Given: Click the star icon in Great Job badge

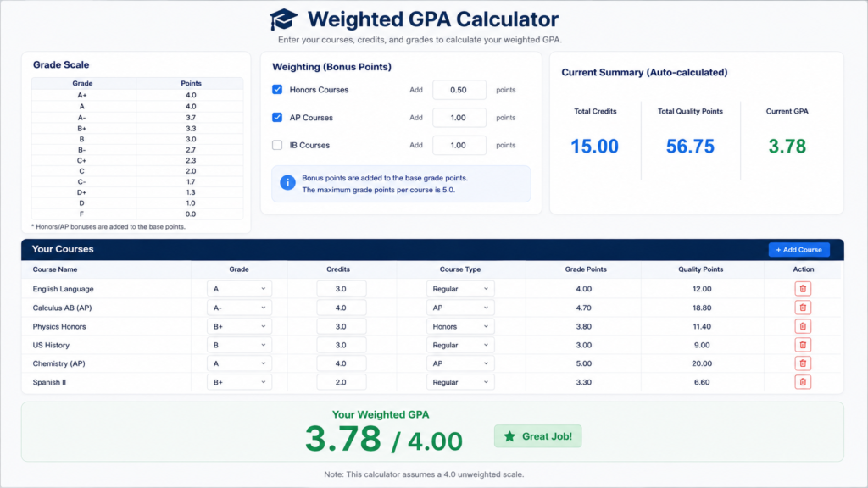Looking at the screenshot, I should click(509, 436).
